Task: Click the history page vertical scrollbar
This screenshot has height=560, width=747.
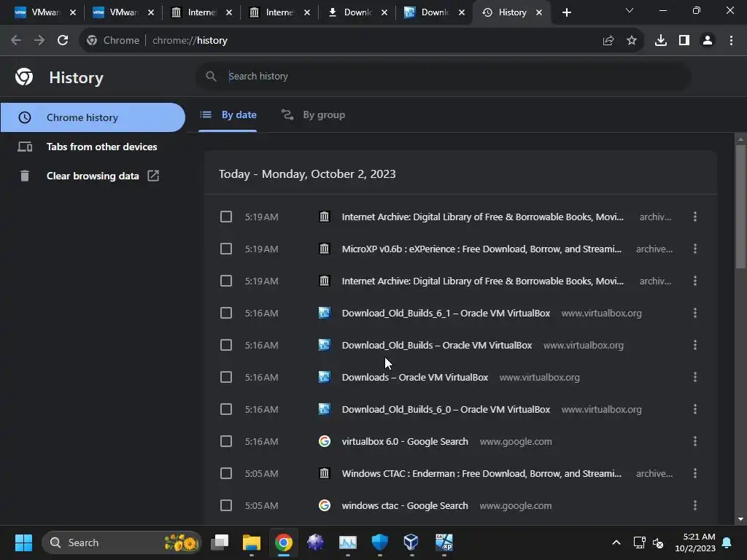Action: pyautogui.click(x=740, y=206)
